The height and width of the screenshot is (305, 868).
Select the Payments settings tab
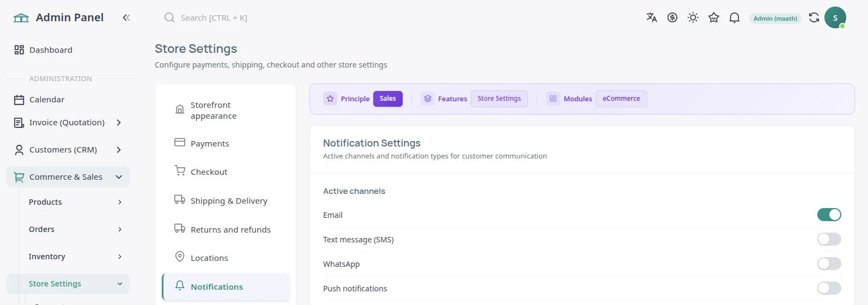(226, 143)
